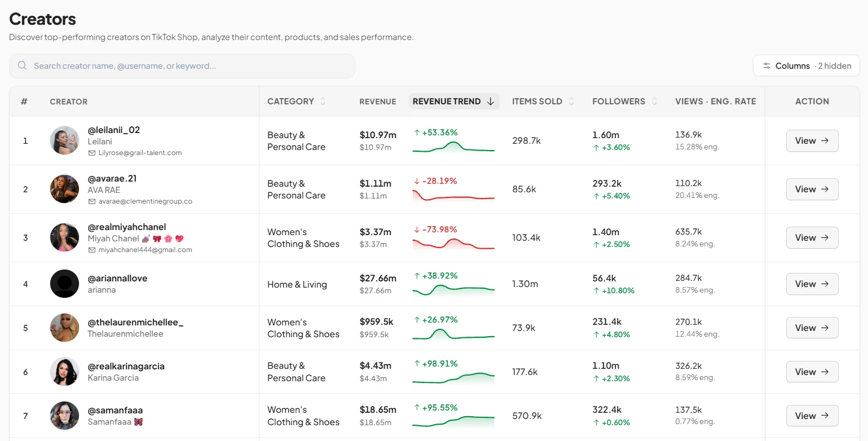Sort by Category column chevron
The width and height of the screenshot is (868, 441).
pos(323,102)
